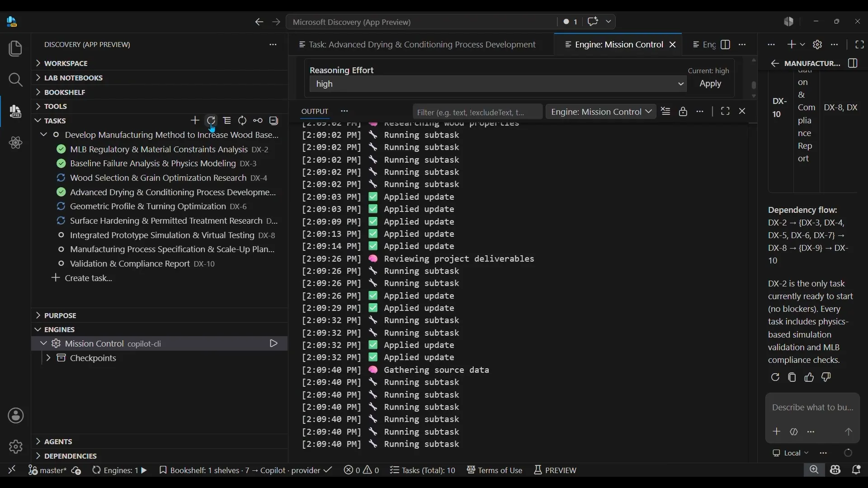
Task: Open editor tab more actions menu
Action: point(742,45)
